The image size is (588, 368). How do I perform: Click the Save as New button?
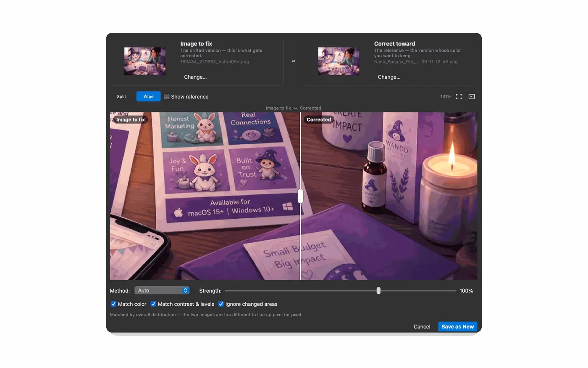pos(457,327)
